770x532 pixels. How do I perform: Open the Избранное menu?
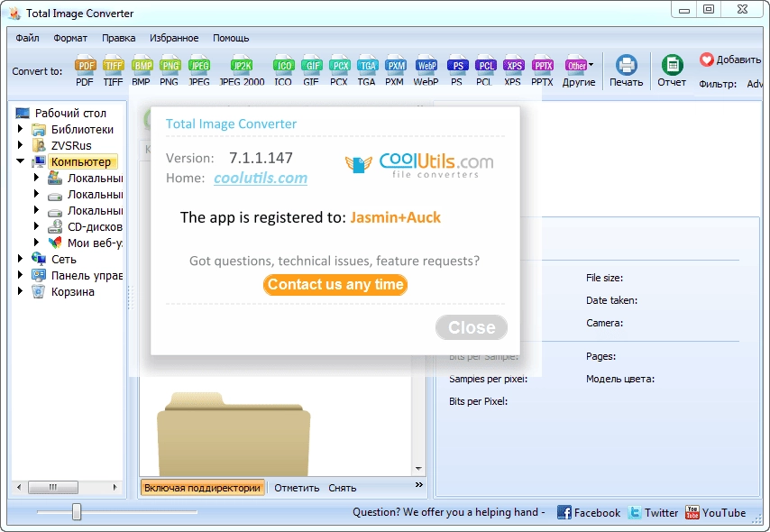(174, 38)
